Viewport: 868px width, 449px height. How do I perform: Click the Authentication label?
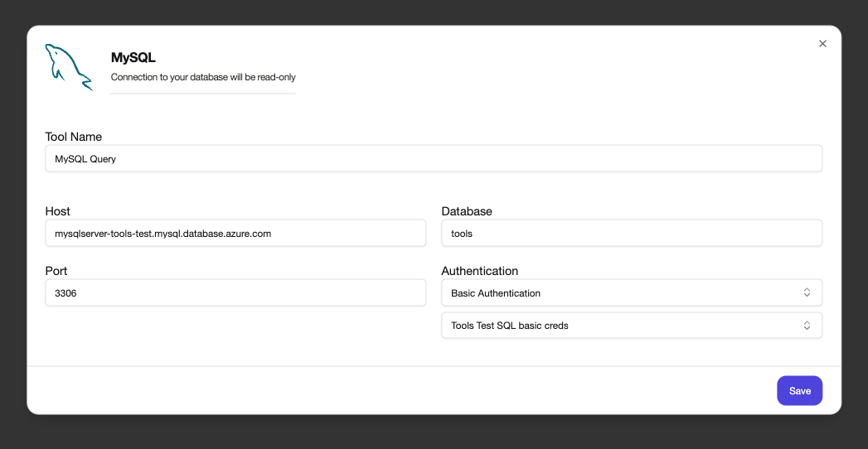pyautogui.click(x=479, y=271)
